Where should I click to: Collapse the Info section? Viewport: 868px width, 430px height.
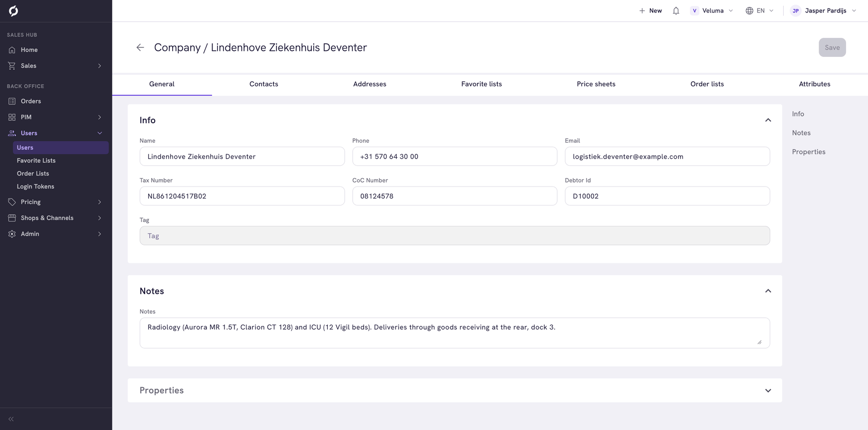(768, 120)
